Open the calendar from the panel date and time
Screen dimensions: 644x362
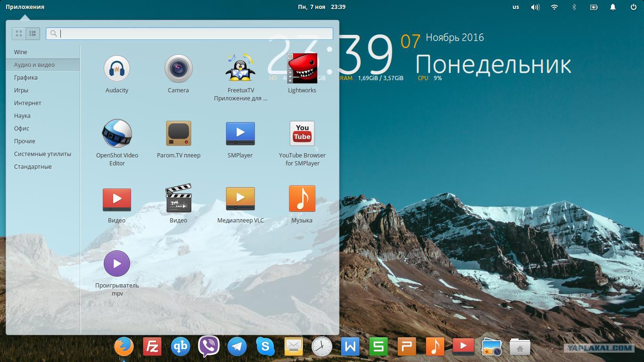pos(322,7)
